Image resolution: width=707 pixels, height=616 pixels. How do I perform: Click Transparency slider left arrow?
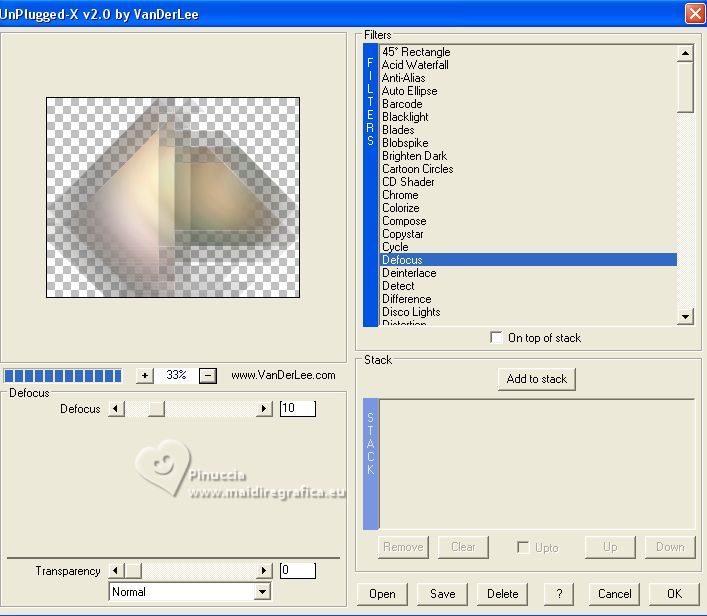(x=116, y=570)
